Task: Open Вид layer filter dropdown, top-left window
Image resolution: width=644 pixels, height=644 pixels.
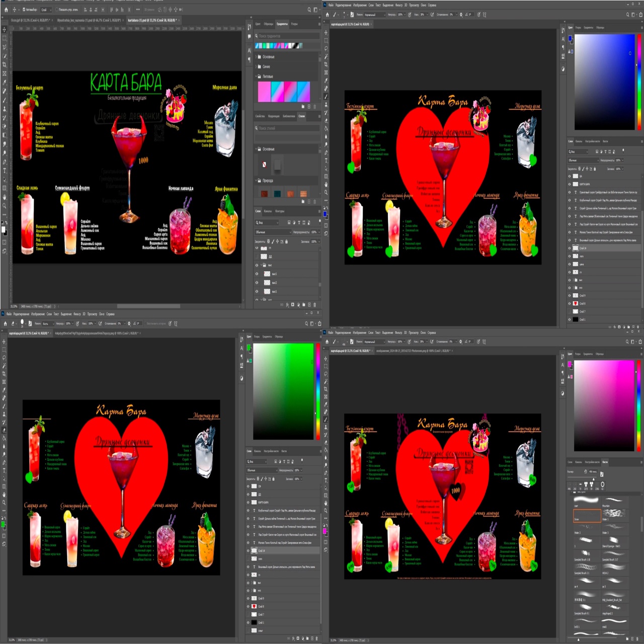Action: (267, 222)
